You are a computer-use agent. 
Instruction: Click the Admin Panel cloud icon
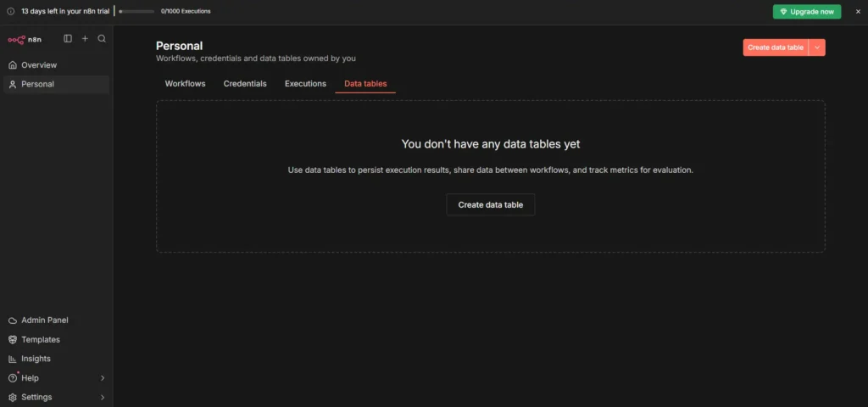[13, 321]
